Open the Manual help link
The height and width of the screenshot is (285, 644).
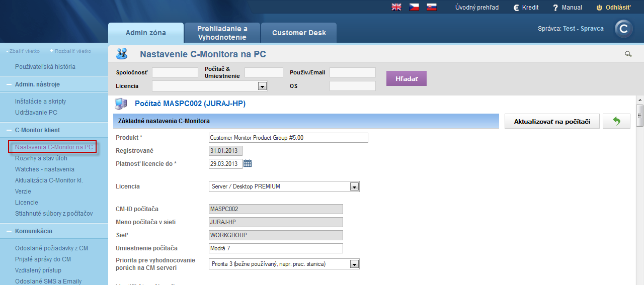[x=568, y=8]
